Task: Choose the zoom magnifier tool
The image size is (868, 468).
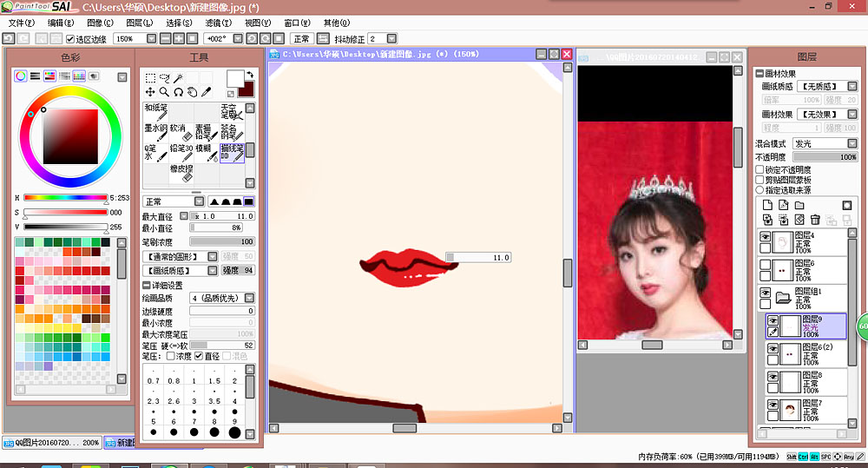Action: pos(165,92)
